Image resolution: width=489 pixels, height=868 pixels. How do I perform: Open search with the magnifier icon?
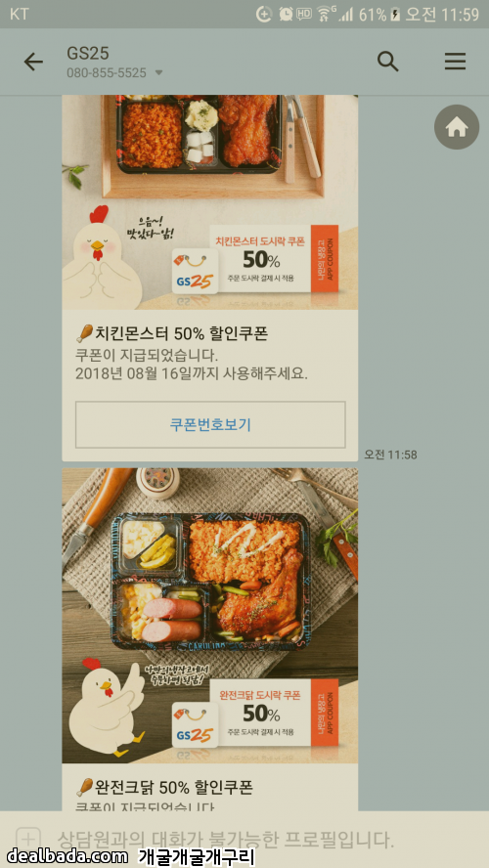387,62
